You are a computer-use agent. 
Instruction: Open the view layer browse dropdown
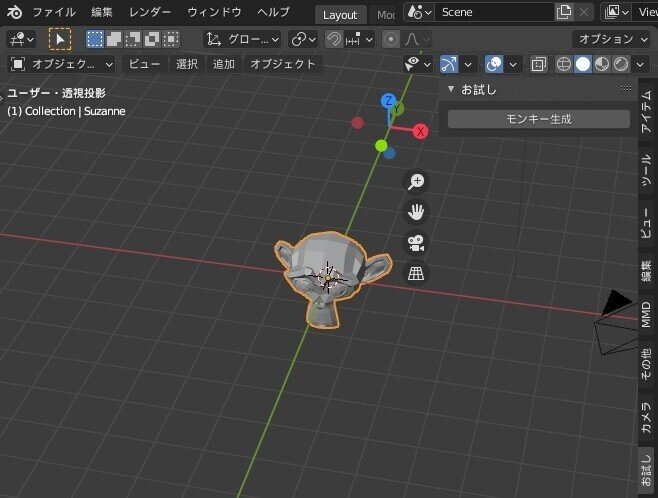click(x=616, y=12)
